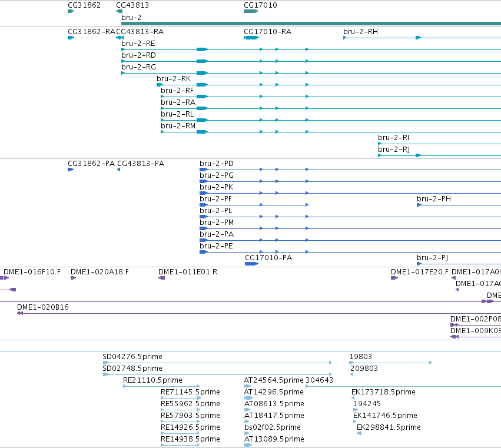
Task: Select the RE21110.5prime EST label
Action: point(152,380)
